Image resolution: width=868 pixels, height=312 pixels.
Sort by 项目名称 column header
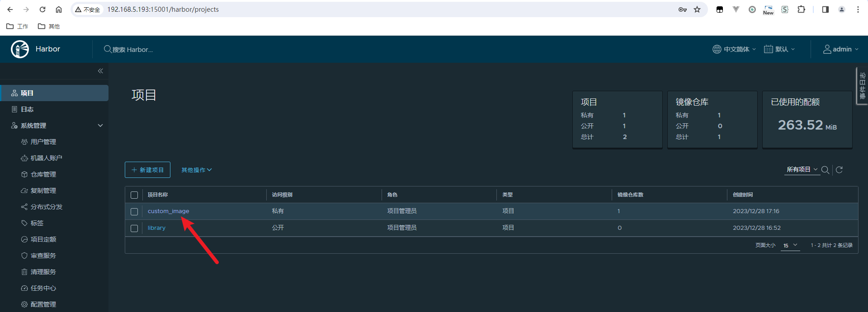[x=158, y=195]
